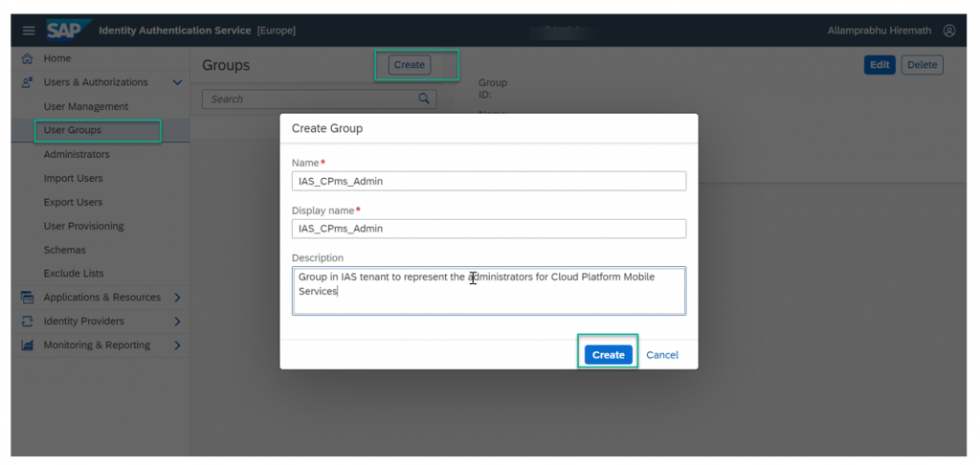The width and height of the screenshot is (980, 465).
Task: Click the [Europe] region label
Action: click(277, 31)
